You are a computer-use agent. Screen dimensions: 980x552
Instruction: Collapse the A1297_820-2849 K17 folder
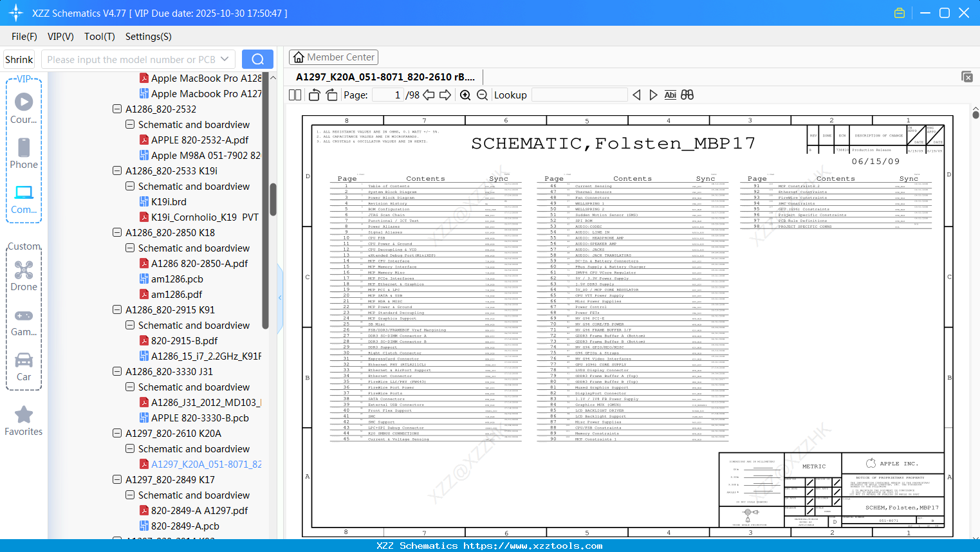[x=117, y=479]
